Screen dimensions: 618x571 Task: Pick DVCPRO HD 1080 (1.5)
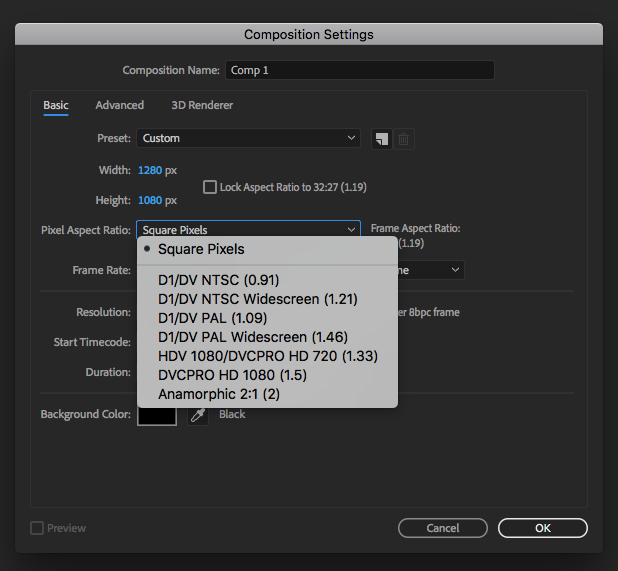pyautogui.click(x=232, y=375)
